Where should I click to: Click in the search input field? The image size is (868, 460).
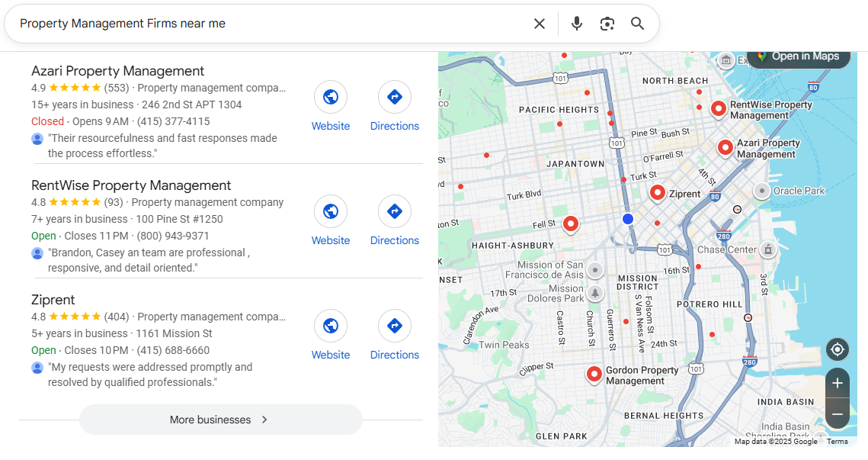[267, 24]
